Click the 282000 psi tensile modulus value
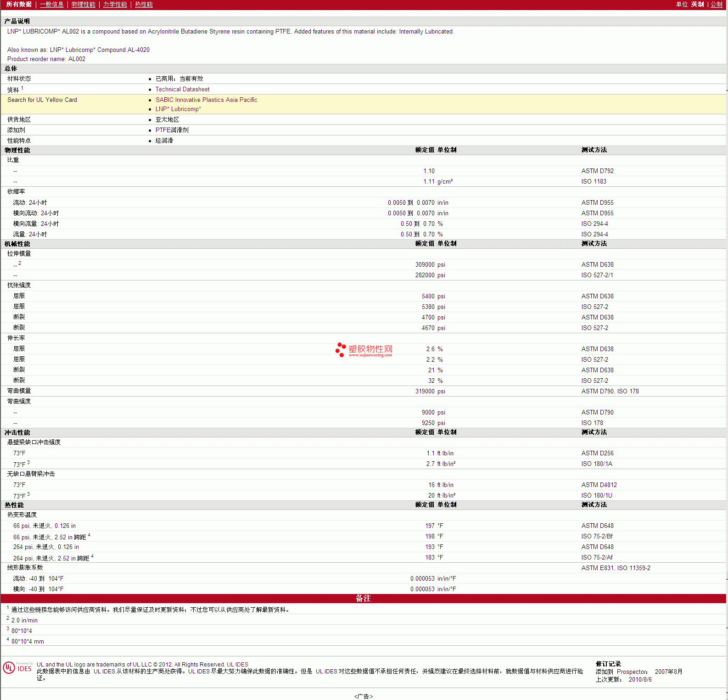728x700 pixels. [430, 275]
